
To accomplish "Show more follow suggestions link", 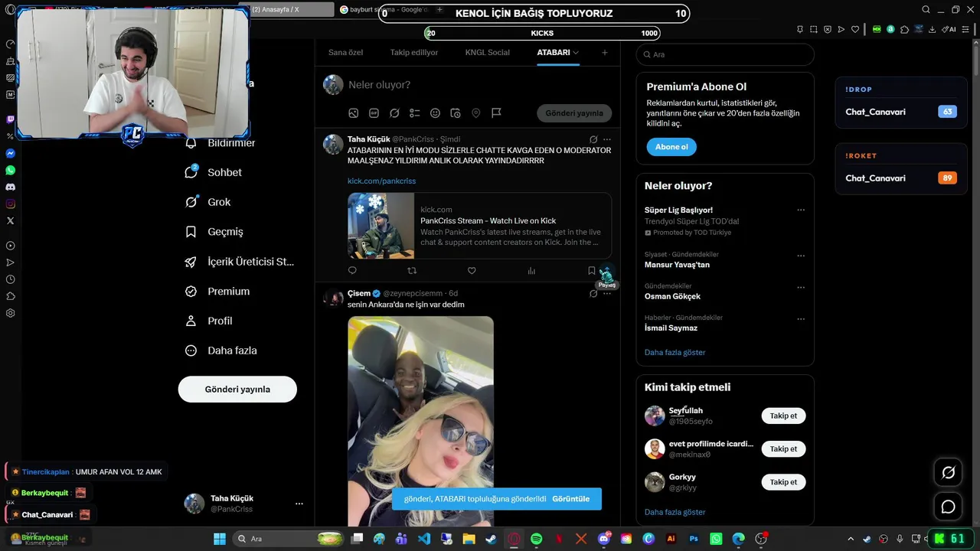I will pyautogui.click(x=675, y=512).
